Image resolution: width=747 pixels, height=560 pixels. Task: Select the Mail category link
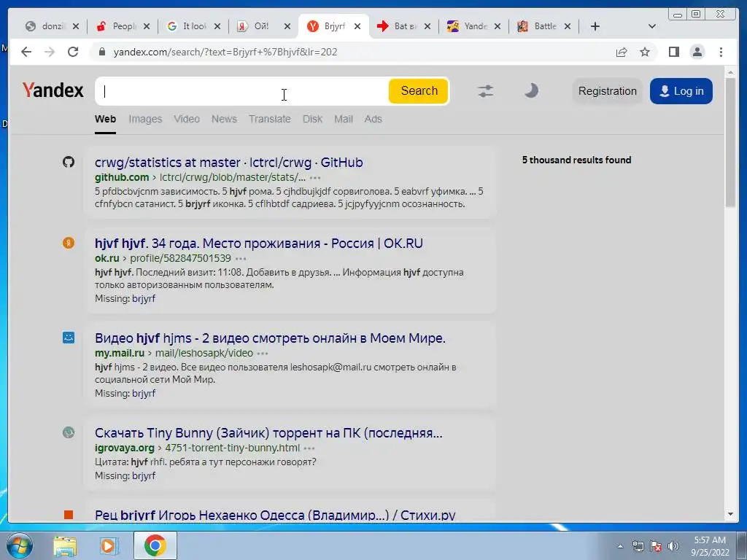point(344,119)
